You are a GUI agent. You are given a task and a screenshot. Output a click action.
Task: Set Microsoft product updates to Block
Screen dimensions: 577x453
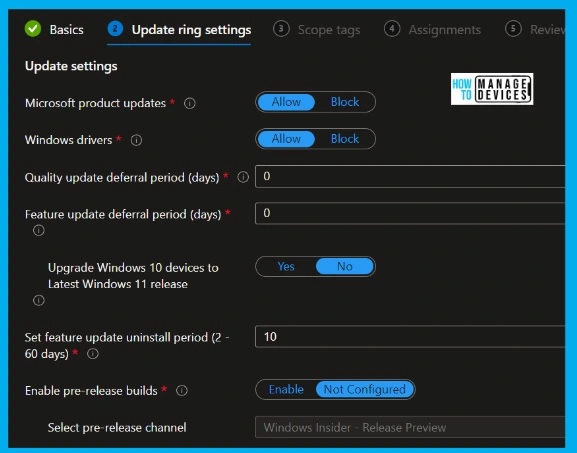(345, 102)
